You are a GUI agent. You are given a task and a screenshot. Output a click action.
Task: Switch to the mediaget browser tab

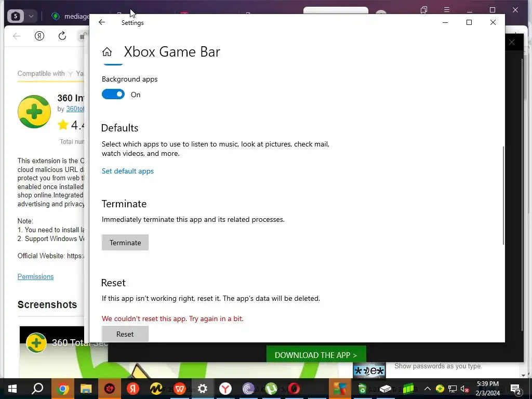70,16
